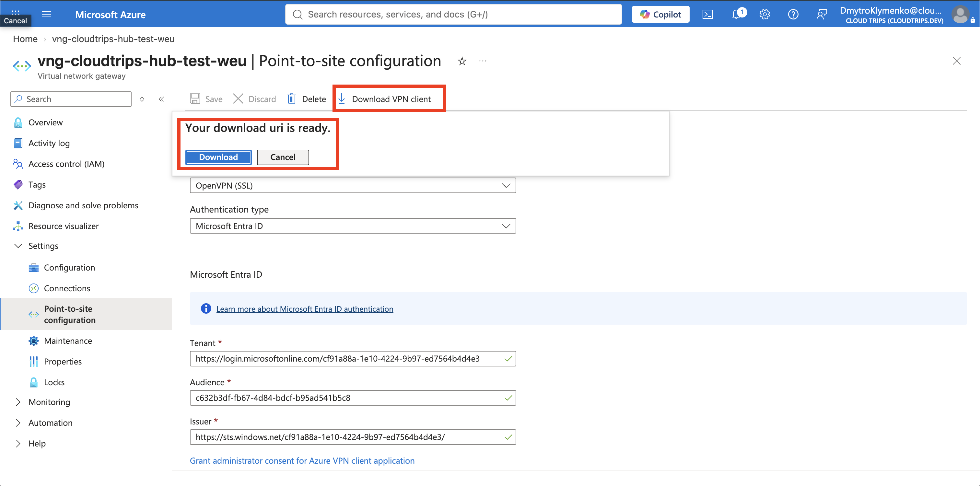Click into the top resource search bar
Image resolution: width=980 pixels, height=486 pixels.
tap(453, 15)
